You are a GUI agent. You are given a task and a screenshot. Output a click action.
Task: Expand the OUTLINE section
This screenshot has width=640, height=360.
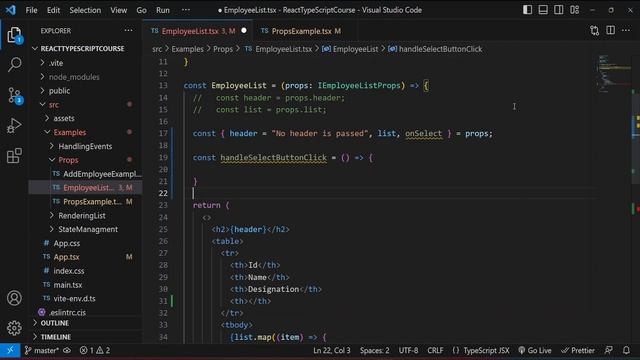pyautogui.click(x=54, y=323)
